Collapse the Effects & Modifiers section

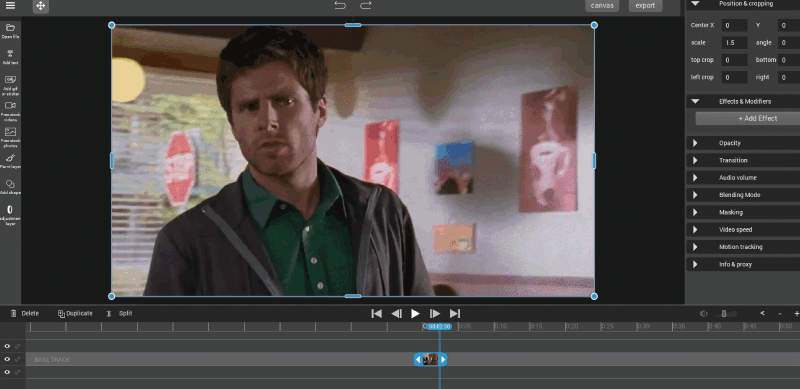(x=695, y=102)
